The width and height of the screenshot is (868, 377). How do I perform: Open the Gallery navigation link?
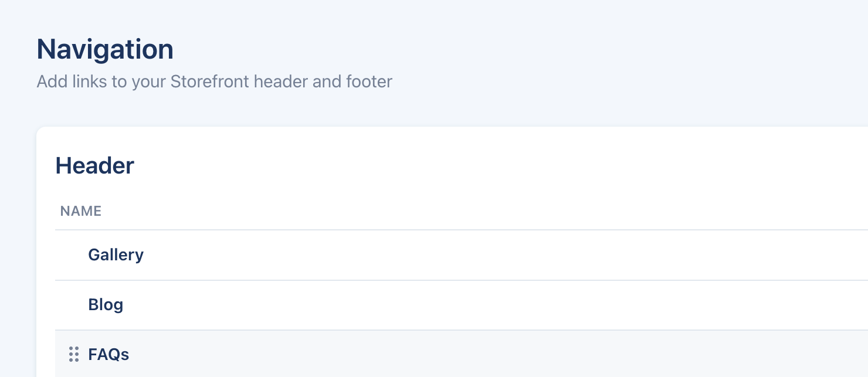point(116,255)
